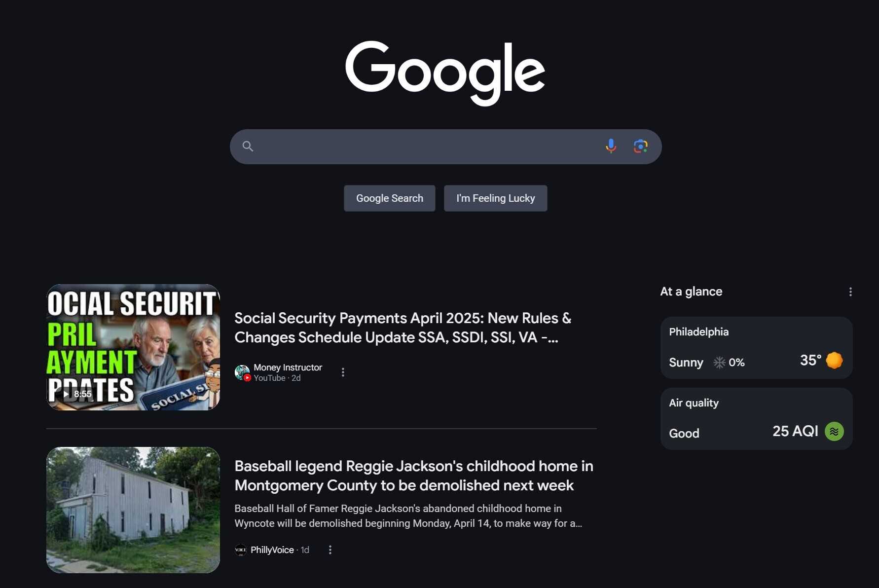879x588 pixels.
Task: Click the Wyncote article description text
Action: click(408, 516)
